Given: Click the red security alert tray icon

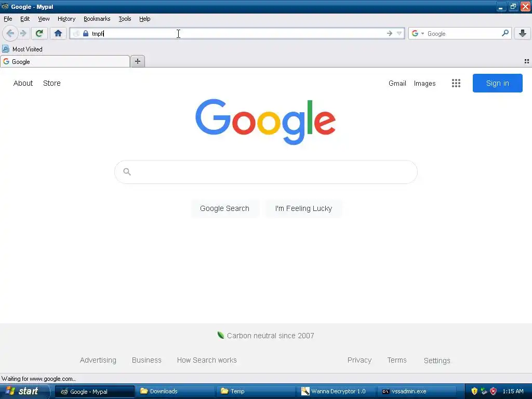Looking at the screenshot, I should pyautogui.click(x=494, y=391).
